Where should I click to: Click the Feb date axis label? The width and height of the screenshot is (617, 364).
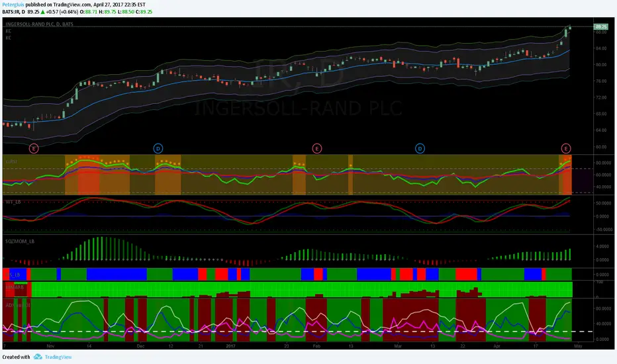(316, 346)
